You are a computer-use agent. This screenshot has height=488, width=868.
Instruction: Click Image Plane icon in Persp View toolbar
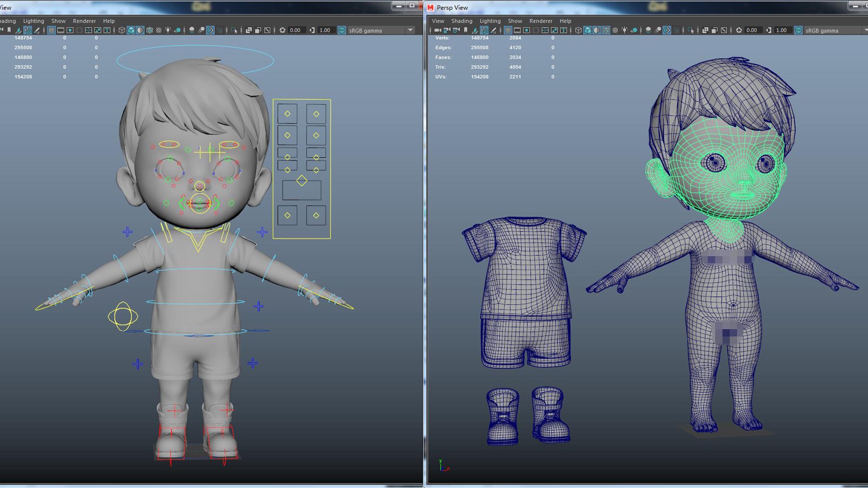(475, 30)
